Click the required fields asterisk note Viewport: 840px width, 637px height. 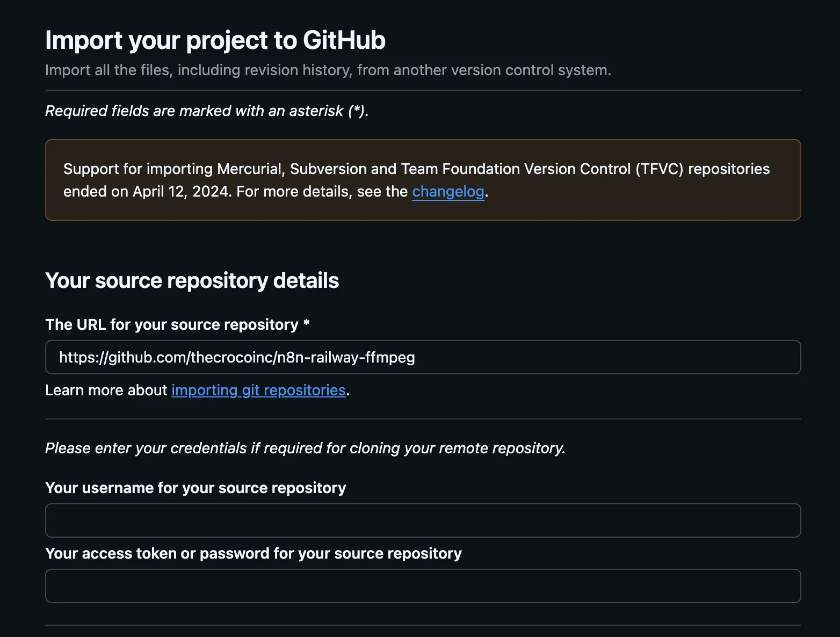click(207, 111)
